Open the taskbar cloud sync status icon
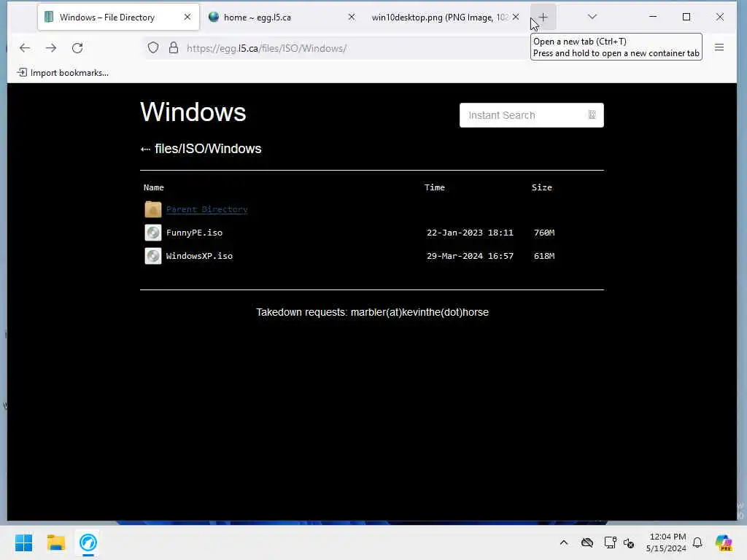747x560 pixels. point(587,542)
